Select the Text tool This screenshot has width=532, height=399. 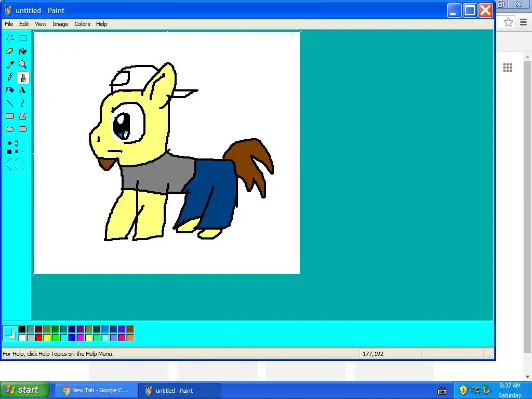pos(23,90)
